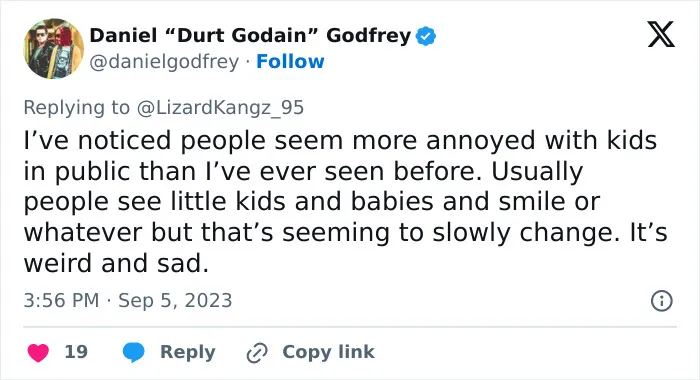
Task: Click the X logo in the corner
Action: (x=661, y=34)
